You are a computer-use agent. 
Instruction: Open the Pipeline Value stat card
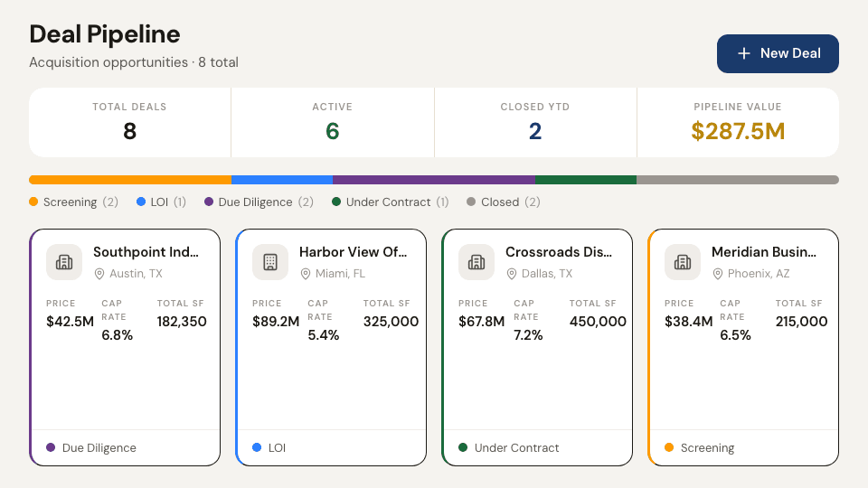(738, 122)
